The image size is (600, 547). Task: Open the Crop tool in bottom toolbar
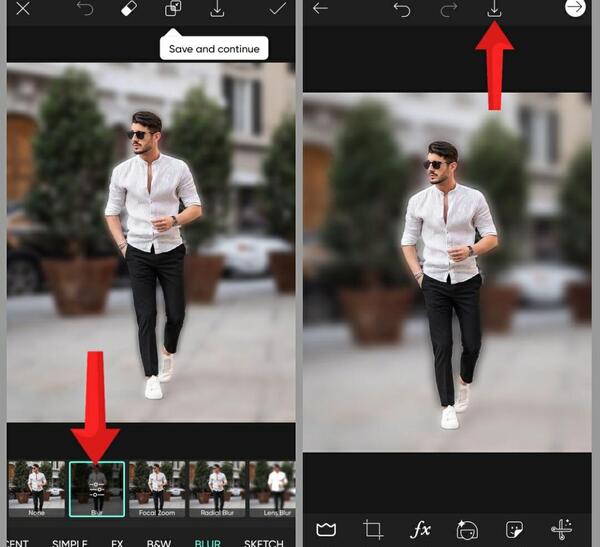click(x=373, y=529)
